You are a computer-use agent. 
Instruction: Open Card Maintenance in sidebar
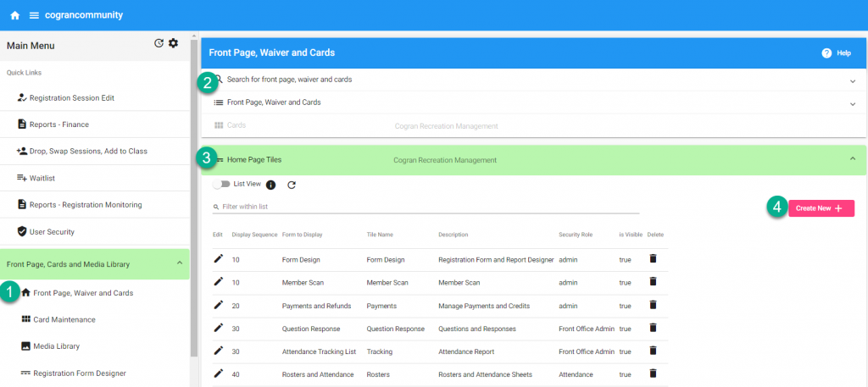(x=64, y=319)
